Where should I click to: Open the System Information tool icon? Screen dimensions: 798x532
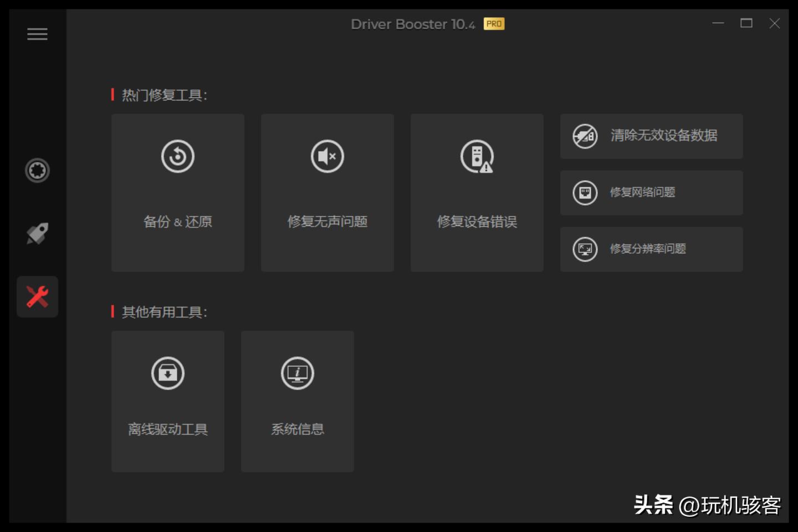pos(298,373)
